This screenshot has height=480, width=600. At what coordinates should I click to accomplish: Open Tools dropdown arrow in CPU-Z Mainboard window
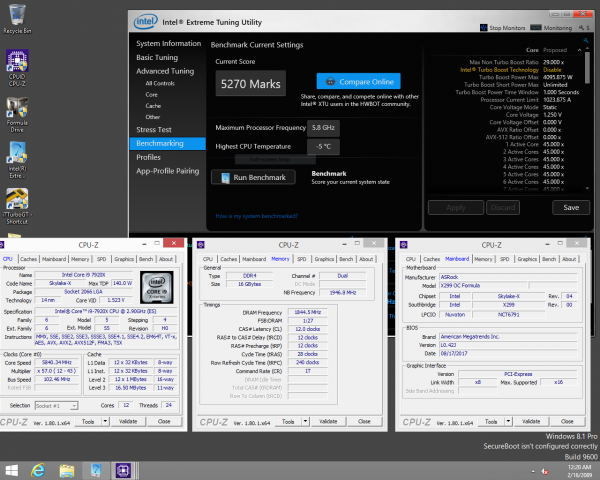tap(508, 421)
